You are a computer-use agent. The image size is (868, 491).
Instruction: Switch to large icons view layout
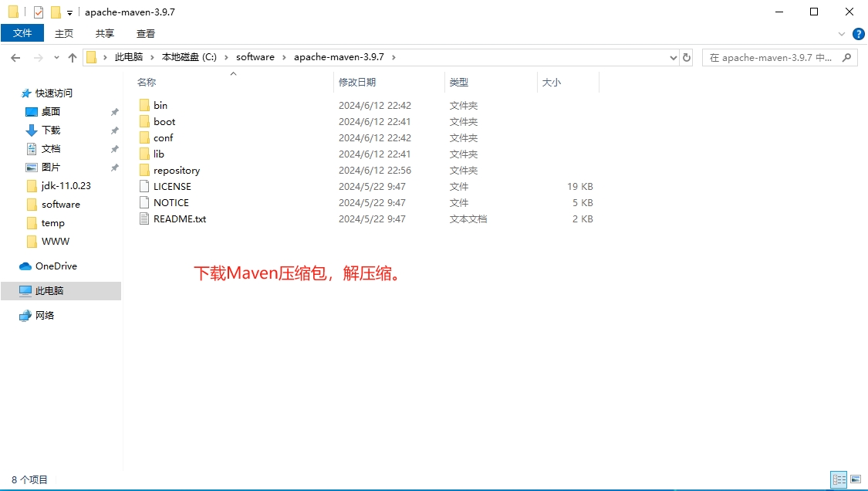click(856, 479)
